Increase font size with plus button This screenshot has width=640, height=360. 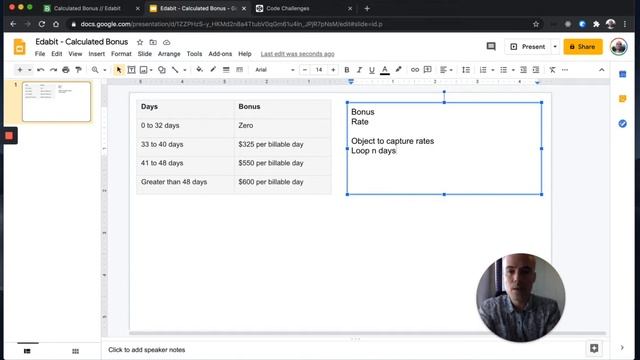333,70
